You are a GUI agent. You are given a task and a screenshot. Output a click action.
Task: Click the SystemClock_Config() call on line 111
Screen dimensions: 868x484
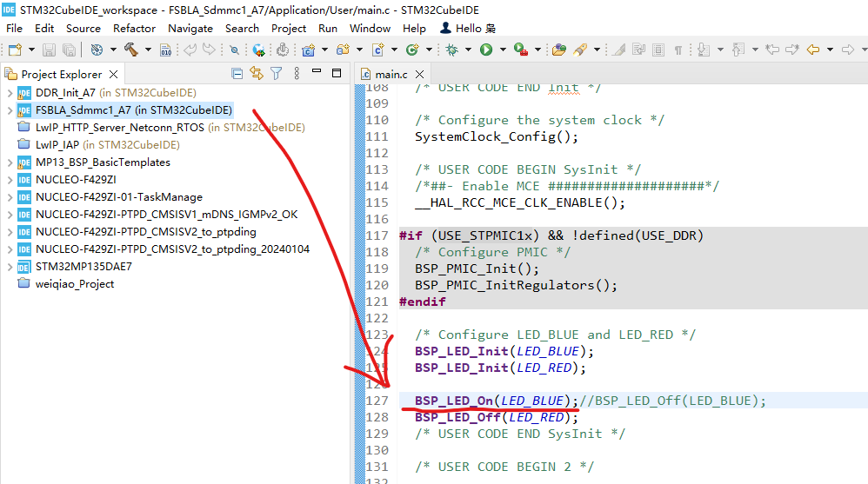click(496, 136)
